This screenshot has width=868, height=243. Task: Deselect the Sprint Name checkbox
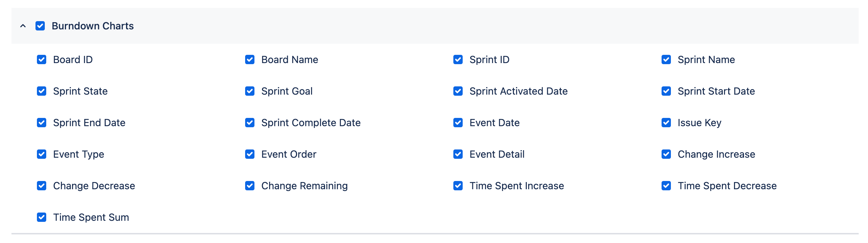pyautogui.click(x=666, y=59)
